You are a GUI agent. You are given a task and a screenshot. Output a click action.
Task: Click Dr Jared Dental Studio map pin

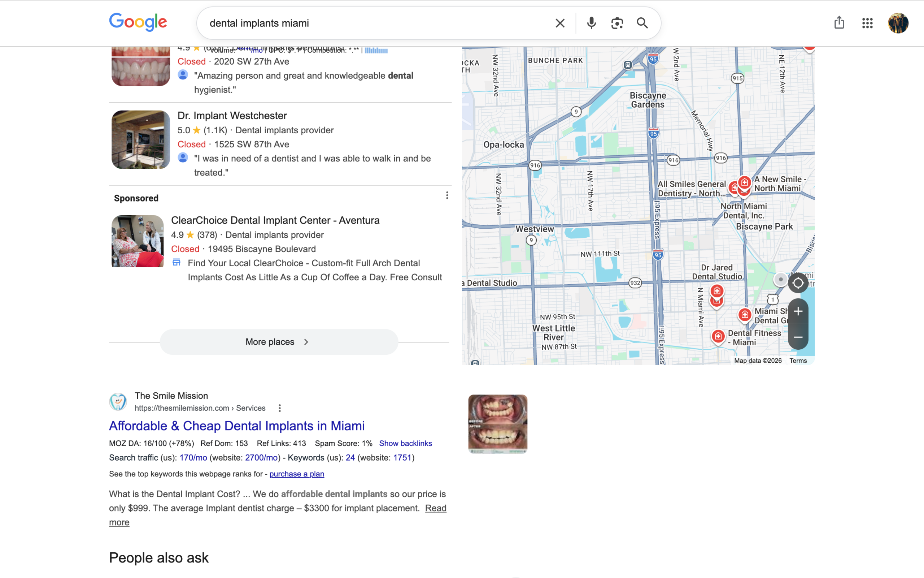(717, 291)
